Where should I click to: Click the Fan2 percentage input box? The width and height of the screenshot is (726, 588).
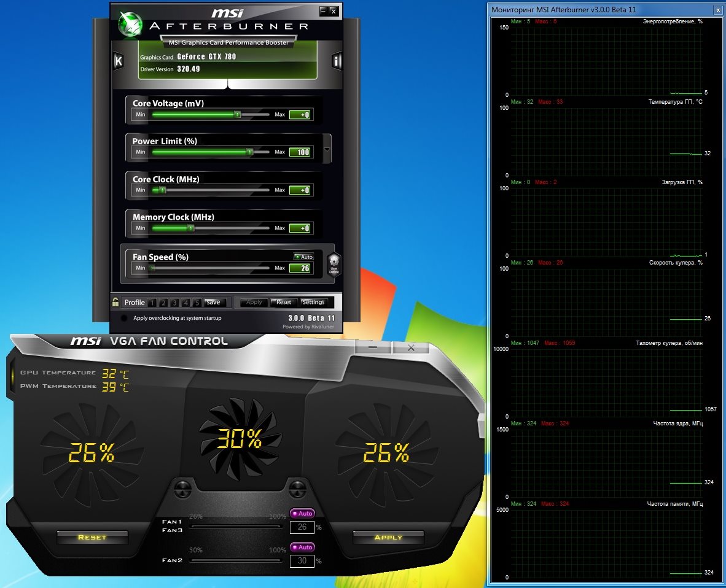pos(302,560)
